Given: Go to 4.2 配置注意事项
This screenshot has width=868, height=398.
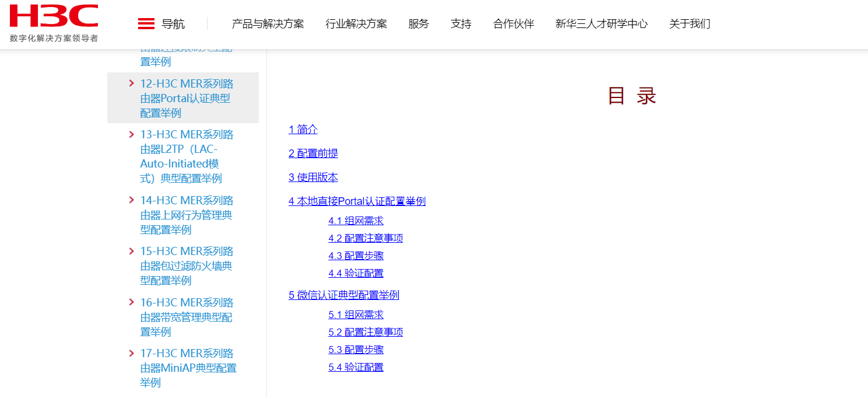Looking at the screenshot, I should click(x=366, y=238).
